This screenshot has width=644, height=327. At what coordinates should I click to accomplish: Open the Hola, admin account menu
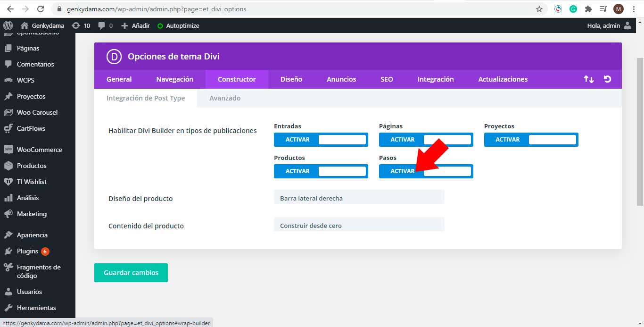coord(609,25)
